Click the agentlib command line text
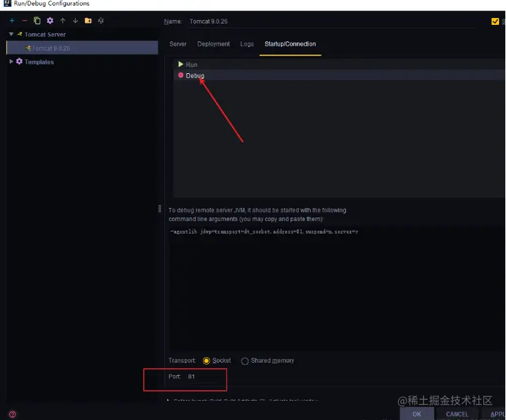The image size is (506, 420). pyautogui.click(x=264, y=231)
